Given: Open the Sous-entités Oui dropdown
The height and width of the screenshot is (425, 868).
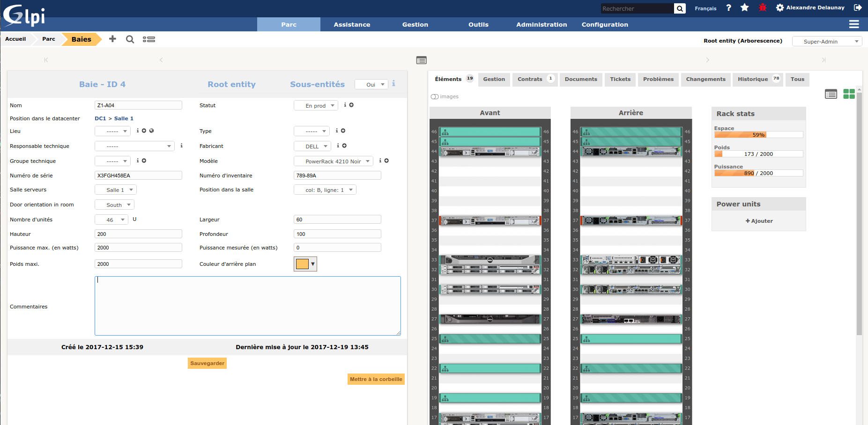Looking at the screenshot, I should [371, 85].
